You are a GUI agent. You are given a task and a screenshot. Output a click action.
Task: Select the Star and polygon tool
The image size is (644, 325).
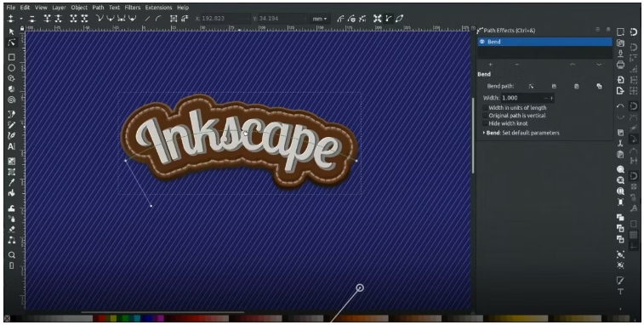click(x=12, y=78)
